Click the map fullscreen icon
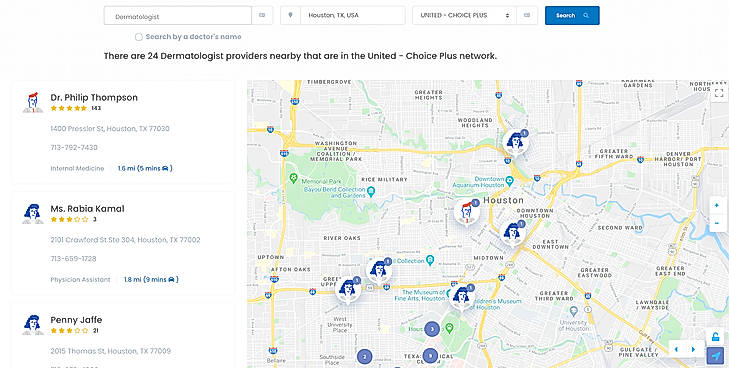729x368 pixels. 719,93
